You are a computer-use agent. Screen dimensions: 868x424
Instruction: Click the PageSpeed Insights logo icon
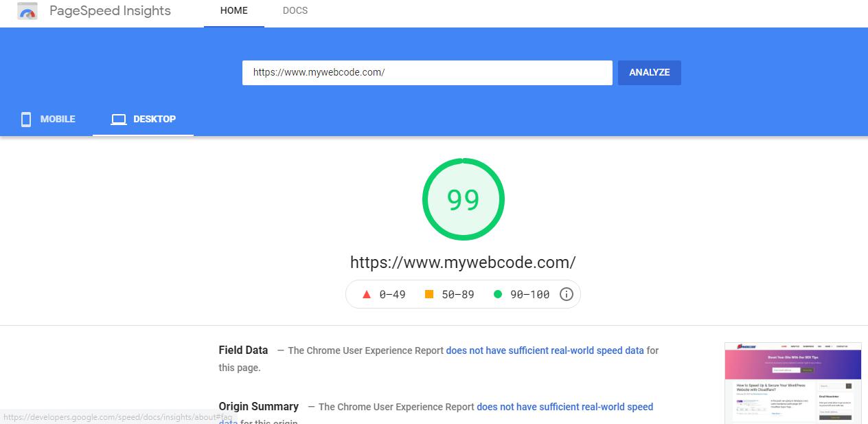tap(27, 11)
